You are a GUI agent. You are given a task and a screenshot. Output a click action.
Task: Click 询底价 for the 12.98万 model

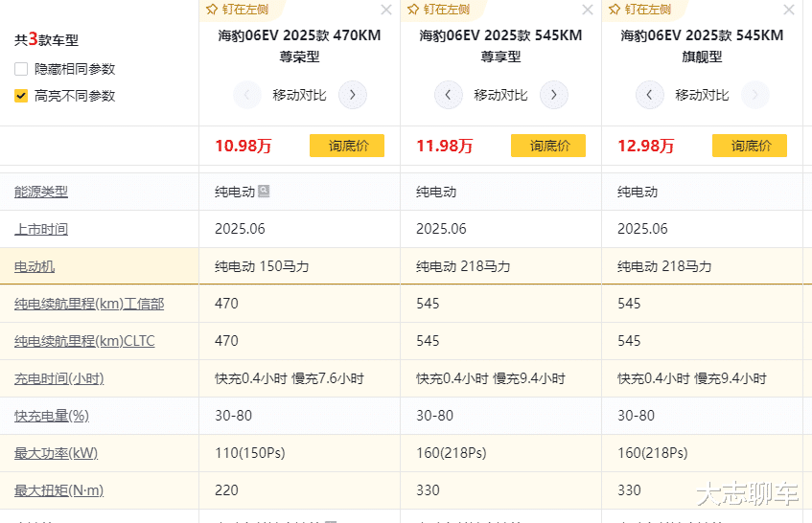[750, 146]
